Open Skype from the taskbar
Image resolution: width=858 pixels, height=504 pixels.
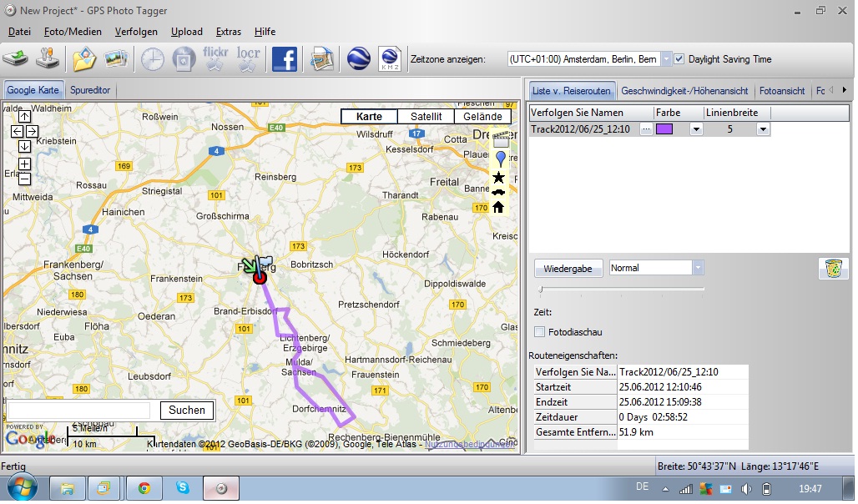pos(182,488)
